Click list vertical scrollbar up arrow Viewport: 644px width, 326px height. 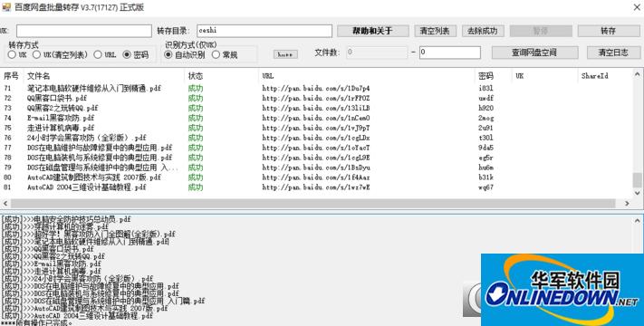tap(637, 74)
